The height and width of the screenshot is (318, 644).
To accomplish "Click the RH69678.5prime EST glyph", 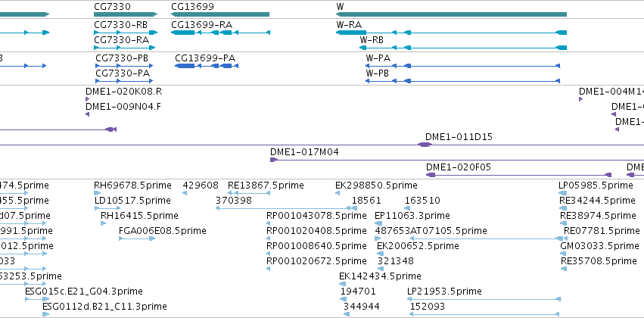I will coord(98,192).
